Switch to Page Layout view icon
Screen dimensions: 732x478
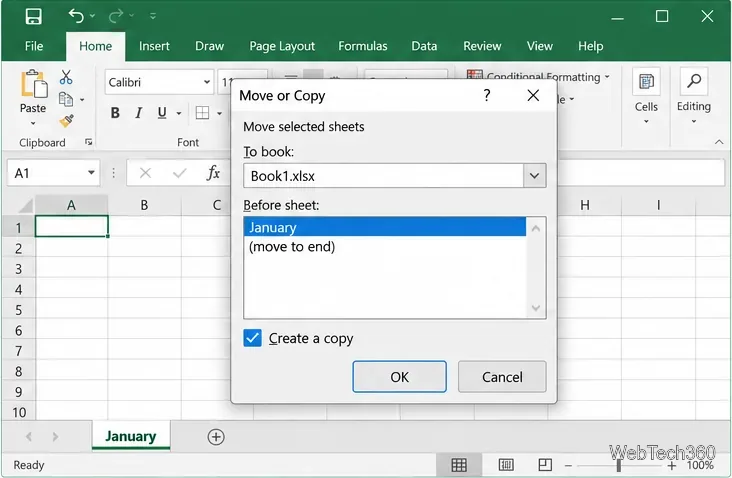pyautogui.click(x=506, y=464)
